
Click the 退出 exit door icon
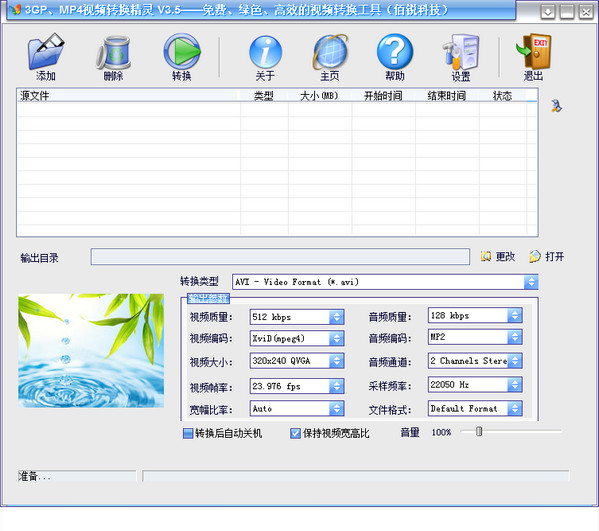coord(533,52)
